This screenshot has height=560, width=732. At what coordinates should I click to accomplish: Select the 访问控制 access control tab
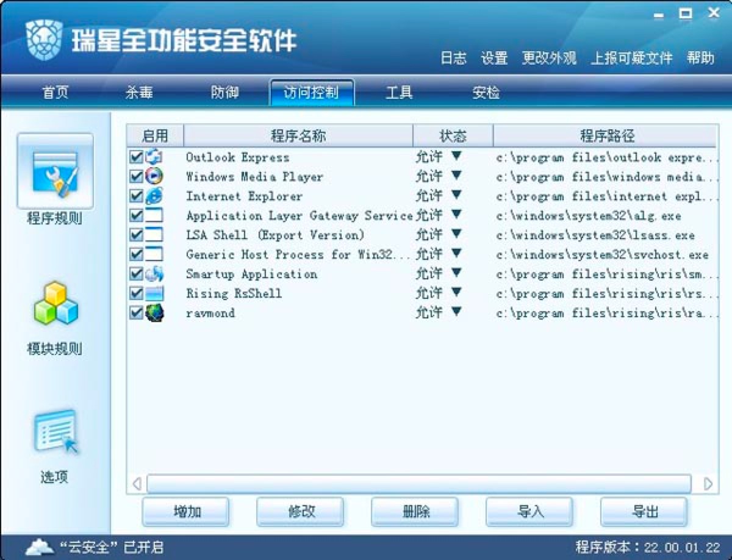click(x=311, y=93)
